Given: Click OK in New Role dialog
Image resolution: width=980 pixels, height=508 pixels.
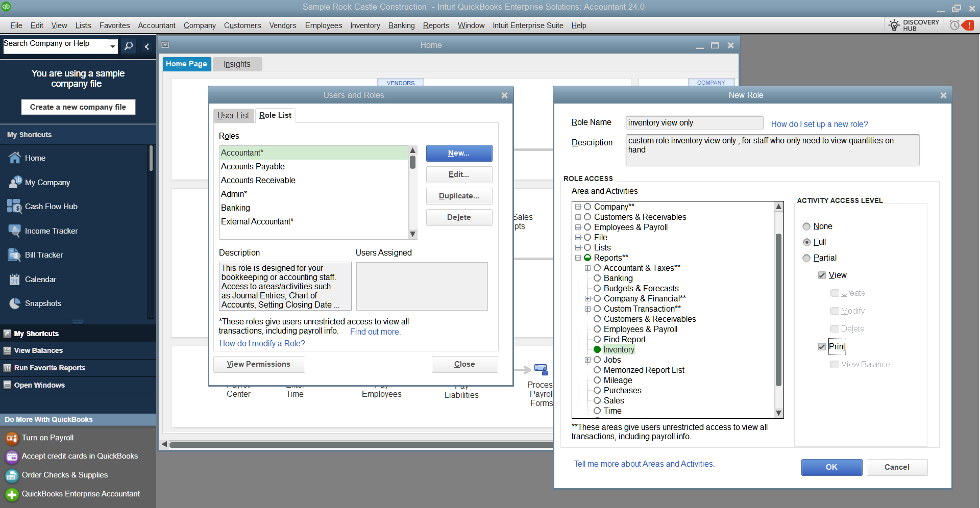Looking at the screenshot, I should pyautogui.click(x=831, y=467).
